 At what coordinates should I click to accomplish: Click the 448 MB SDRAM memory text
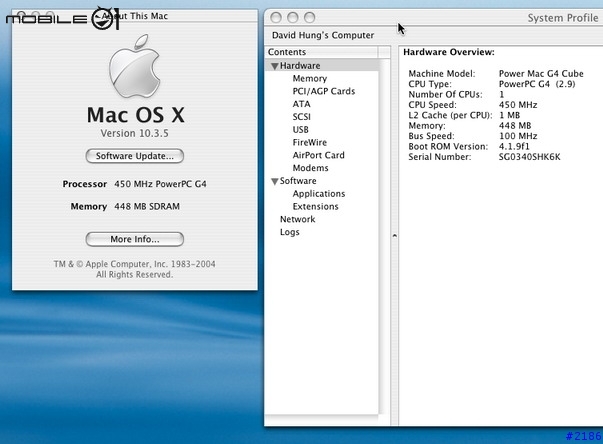[x=147, y=206]
